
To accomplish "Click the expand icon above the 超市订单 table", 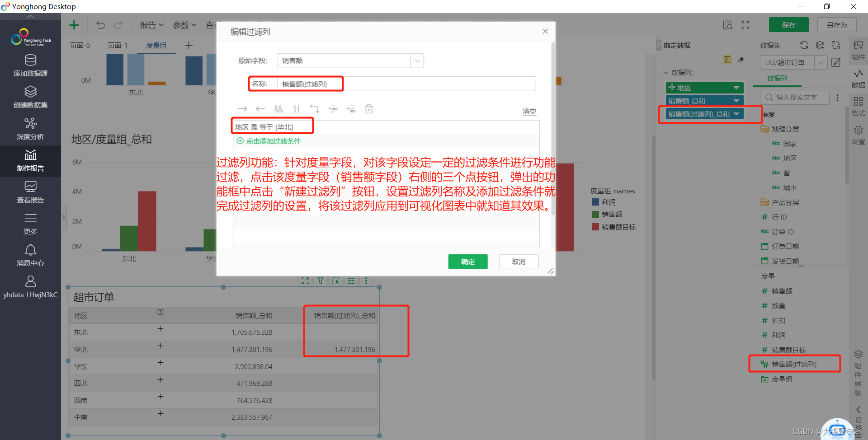I will (305, 281).
